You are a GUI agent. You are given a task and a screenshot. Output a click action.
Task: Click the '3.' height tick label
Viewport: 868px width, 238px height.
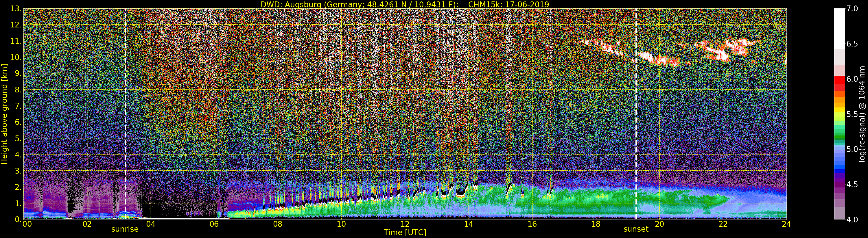(18, 171)
